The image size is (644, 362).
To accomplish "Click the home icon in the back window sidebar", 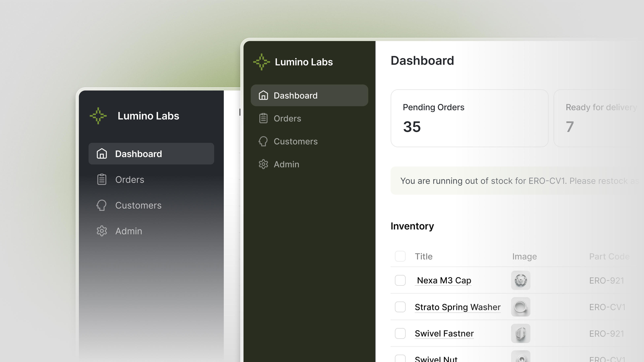I will [102, 154].
